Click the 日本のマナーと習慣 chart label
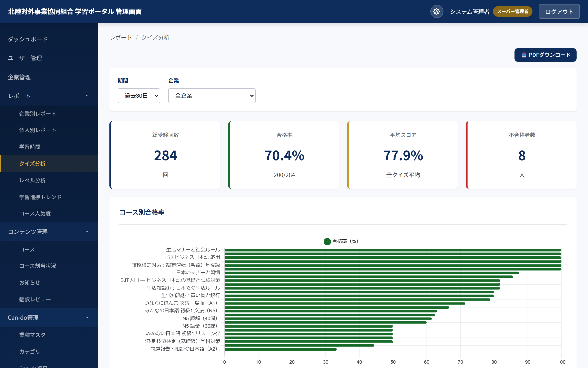This screenshot has height=368, width=588. point(198,272)
